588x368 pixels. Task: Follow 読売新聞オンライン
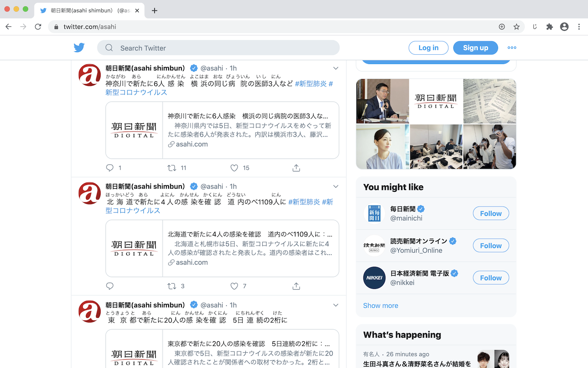point(491,246)
